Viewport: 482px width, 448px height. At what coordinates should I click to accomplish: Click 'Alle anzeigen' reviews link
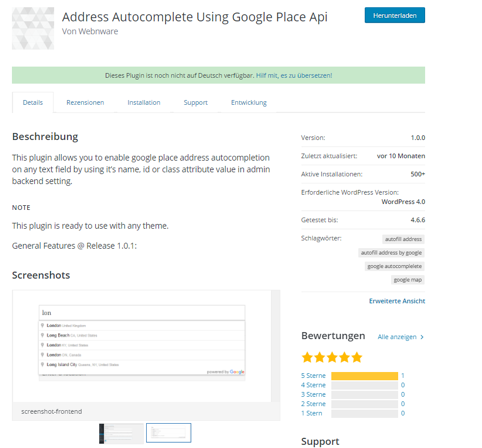tap(397, 337)
